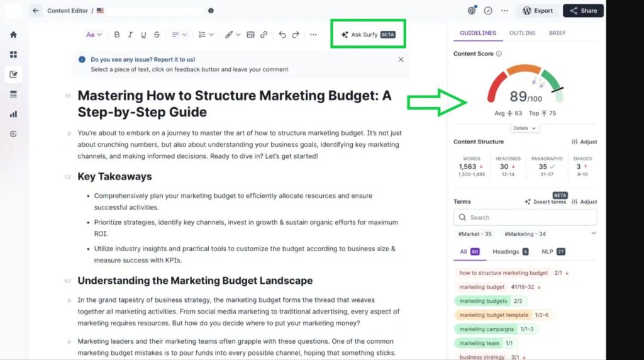Open the dashboard grid icon in the sidebar
Screen dimensions: 644x360
[14, 55]
